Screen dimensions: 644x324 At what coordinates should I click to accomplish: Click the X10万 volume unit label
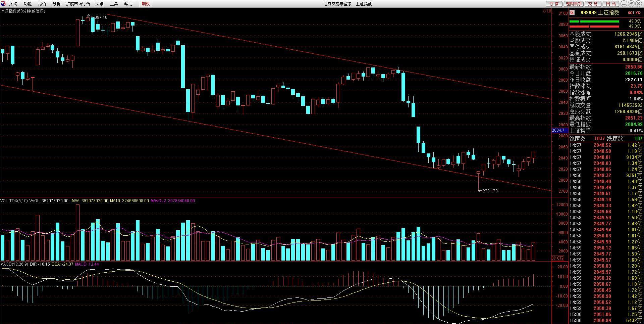(x=558, y=258)
